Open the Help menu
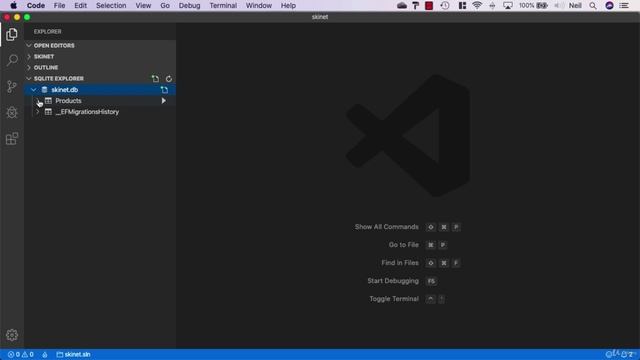Image resolution: width=640 pixels, height=360 pixels. tap(288, 6)
